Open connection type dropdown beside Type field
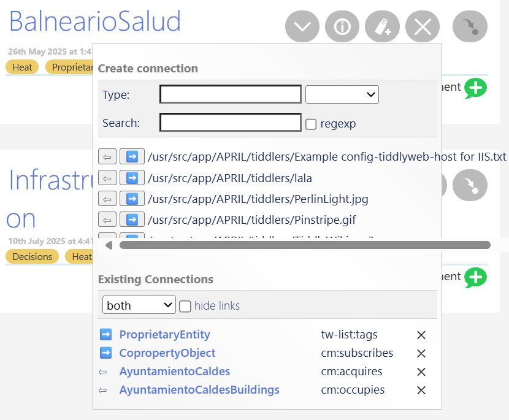The height and width of the screenshot is (420, 509). [x=342, y=94]
